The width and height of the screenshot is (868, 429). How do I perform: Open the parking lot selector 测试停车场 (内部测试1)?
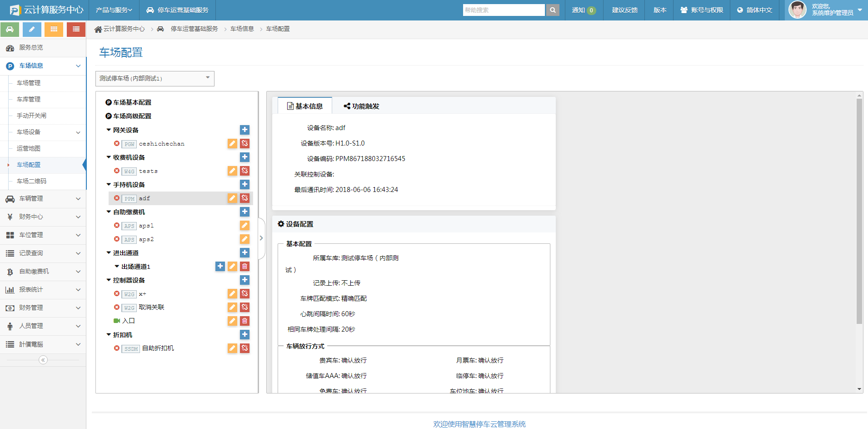155,78
